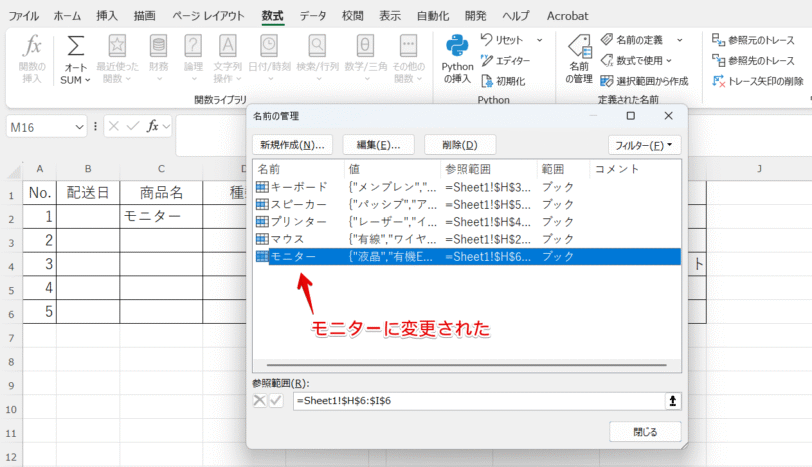The image size is (812, 467).
Task: Click the horizontal scrollbar in the name list
Action: (x=467, y=365)
